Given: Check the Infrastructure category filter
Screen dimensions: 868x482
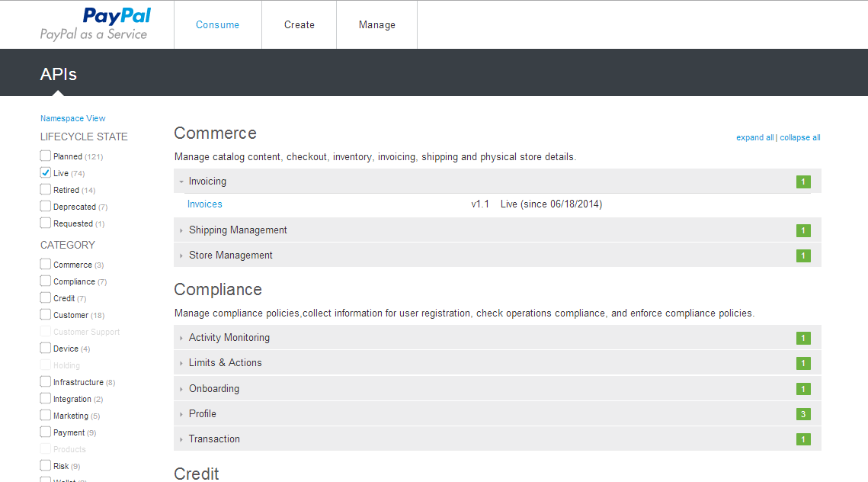Looking at the screenshot, I should pyautogui.click(x=46, y=381).
